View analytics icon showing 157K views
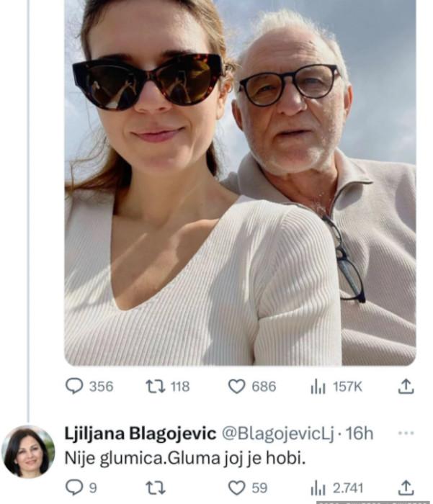The width and height of the screenshot is (433, 504). point(318,387)
